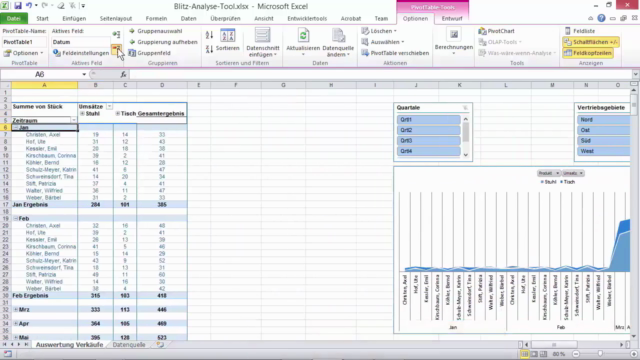Switch to the Ansicht ribbon tab
Image resolution: width=640 pixels, height=360 pixels.
264,18
